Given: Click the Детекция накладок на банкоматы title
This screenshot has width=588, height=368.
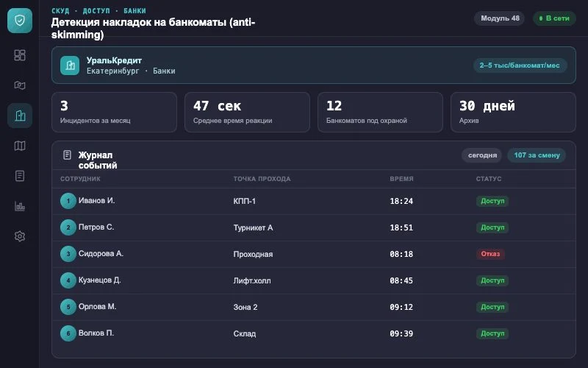Looking at the screenshot, I should (x=153, y=28).
